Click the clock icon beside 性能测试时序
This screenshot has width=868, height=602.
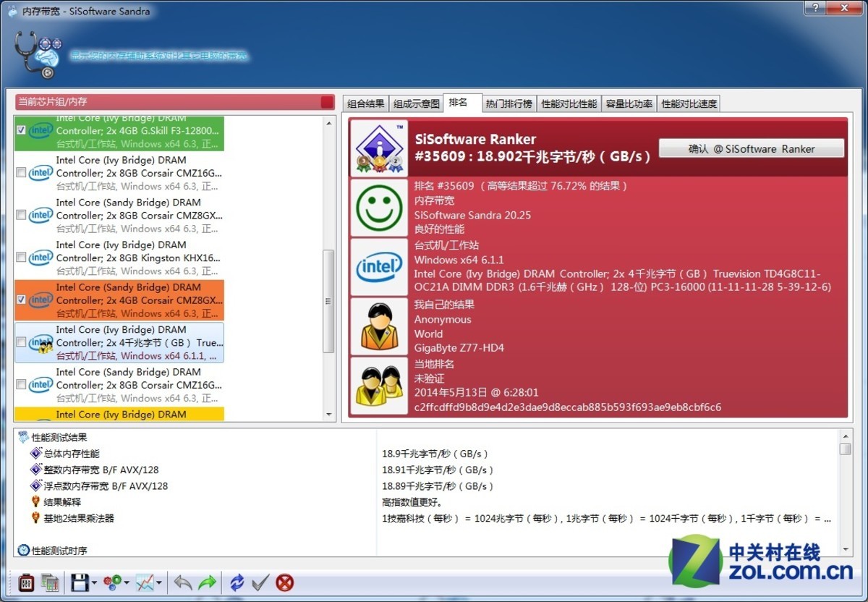click(23, 551)
